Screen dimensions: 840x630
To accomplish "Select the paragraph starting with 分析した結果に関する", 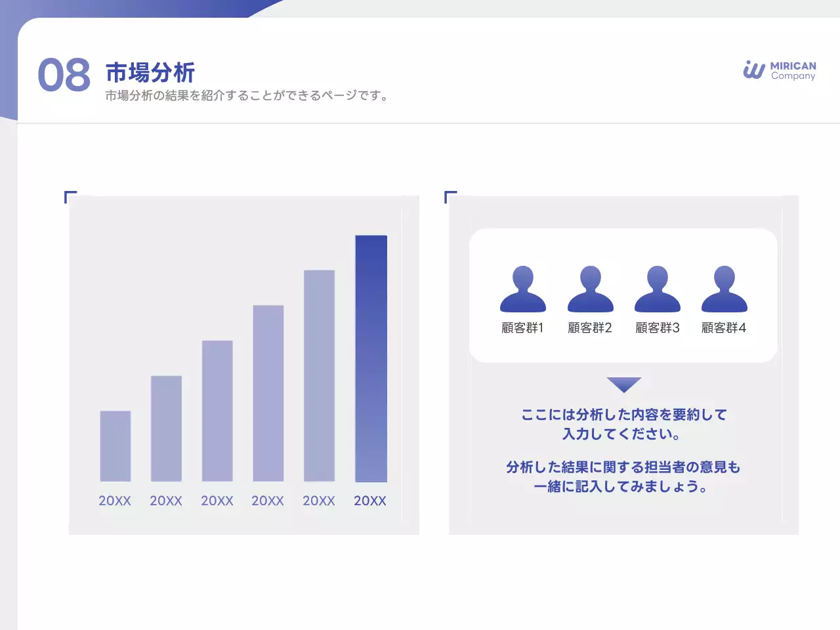I will (623, 476).
